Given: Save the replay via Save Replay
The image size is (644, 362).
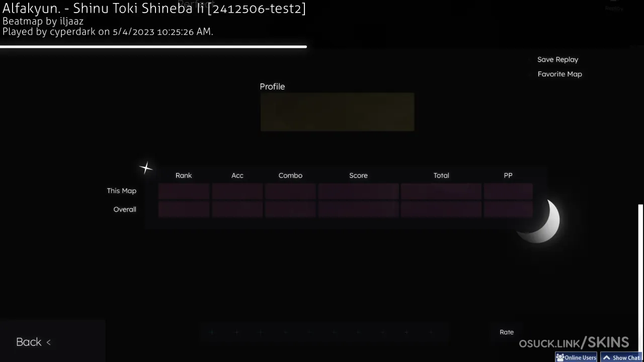Looking at the screenshot, I should [x=557, y=59].
